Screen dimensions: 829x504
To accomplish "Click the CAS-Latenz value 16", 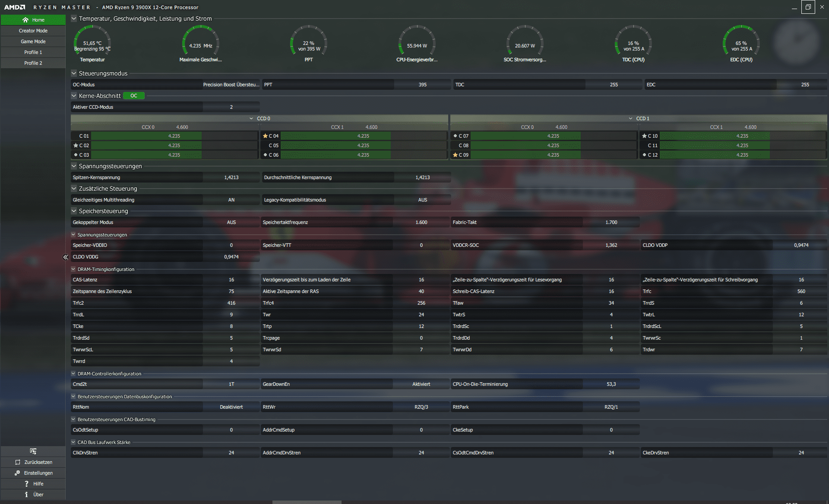I will click(231, 280).
